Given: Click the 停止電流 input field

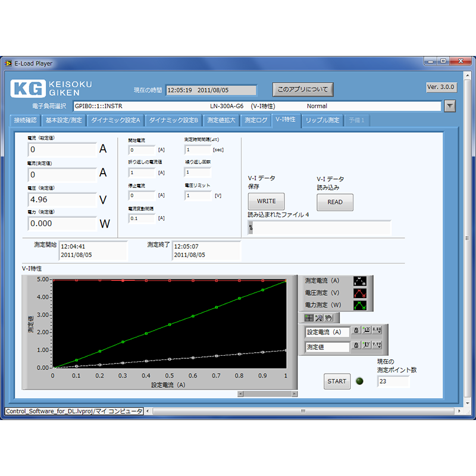Looking at the screenshot, I should (x=141, y=195).
